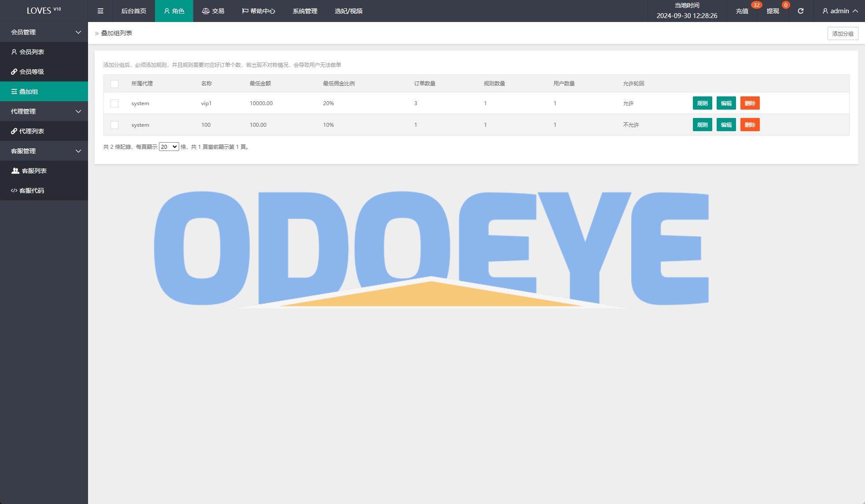The width and height of the screenshot is (865, 504).
Task: Open 充值 notifications link
Action: coord(742,11)
